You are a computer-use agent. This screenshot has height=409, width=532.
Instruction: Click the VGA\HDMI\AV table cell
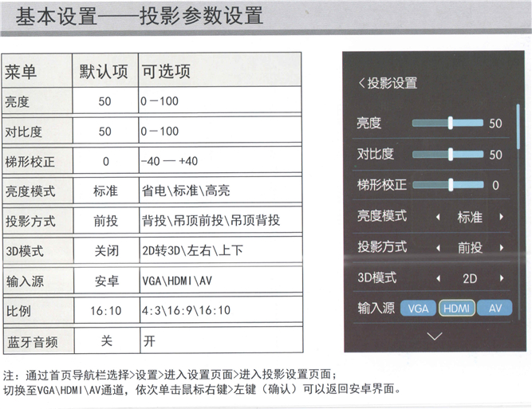(221, 280)
